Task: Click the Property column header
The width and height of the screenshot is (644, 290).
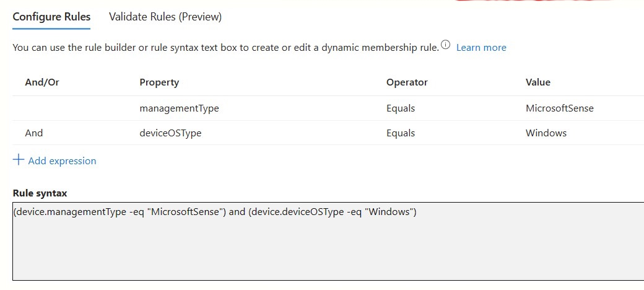Action: point(159,82)
